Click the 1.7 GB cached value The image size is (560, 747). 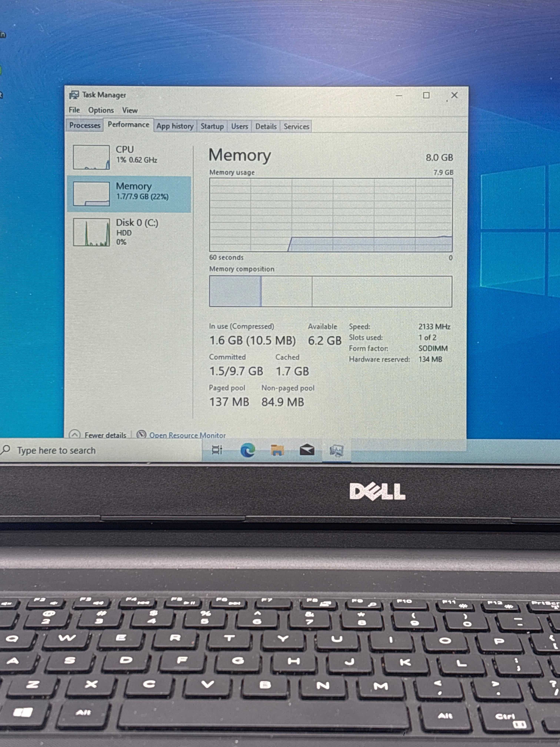(292, 371)
